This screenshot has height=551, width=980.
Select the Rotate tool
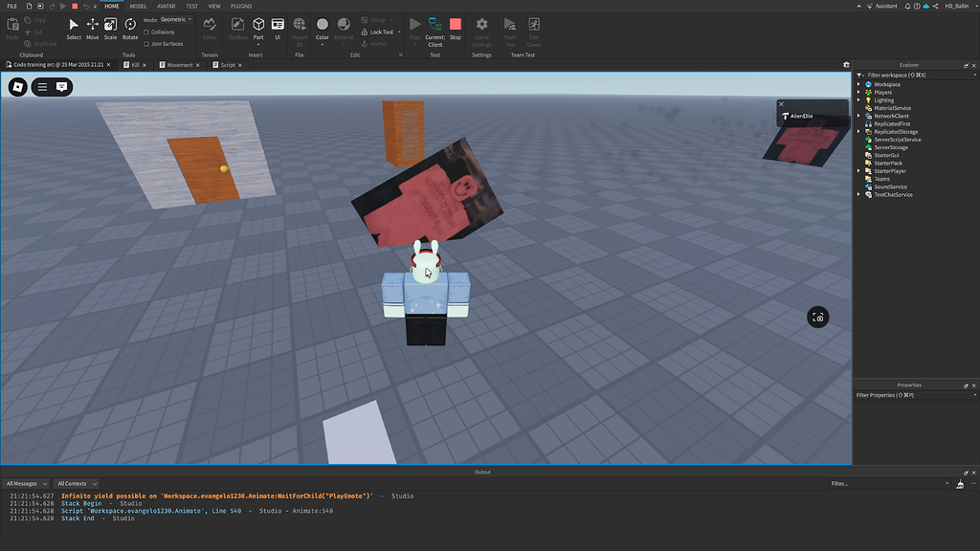pyautogui.click(x=129, y=29)
